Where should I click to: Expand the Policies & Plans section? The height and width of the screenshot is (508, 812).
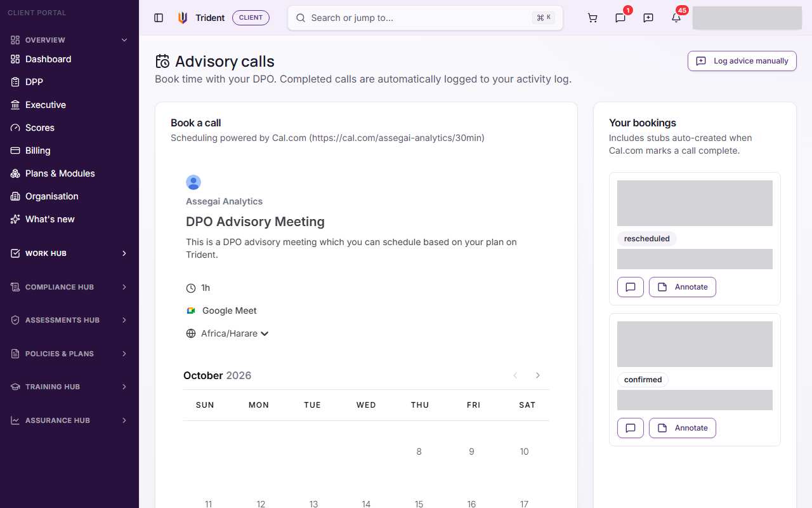click(x=69, y=354)
